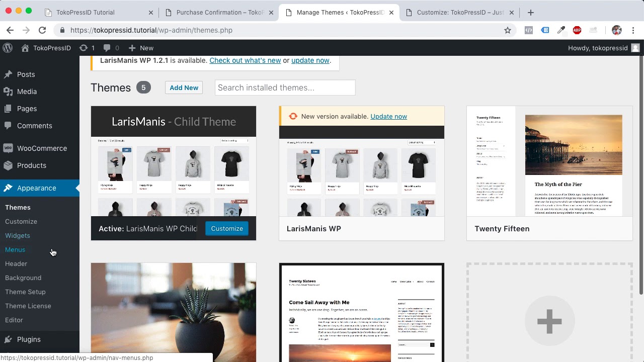Click the ABP adblocker extension icon
The height and width of the screenshot is (362, 644).
[577, 30]
